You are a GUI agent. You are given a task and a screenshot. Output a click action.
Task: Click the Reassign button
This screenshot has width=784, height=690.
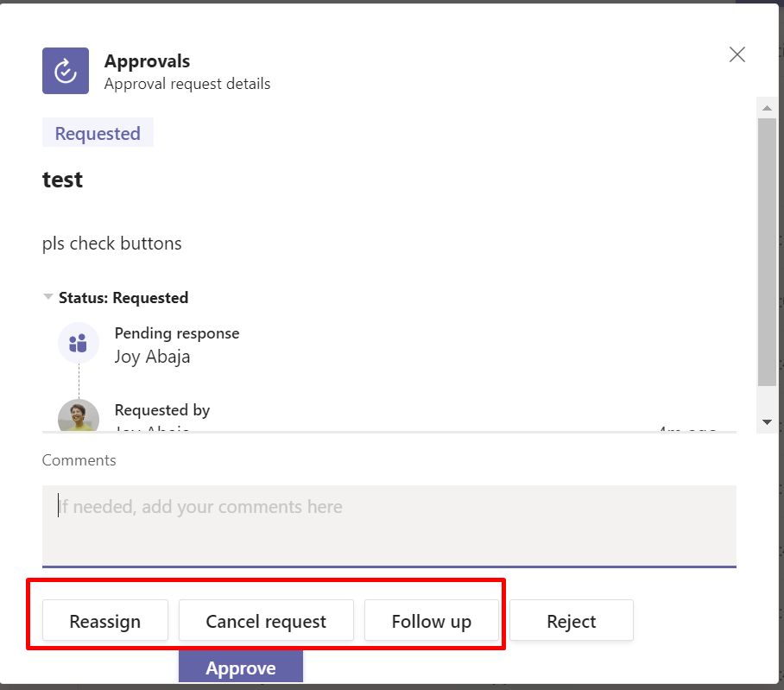pyautogui.click(x=105, y=621)
